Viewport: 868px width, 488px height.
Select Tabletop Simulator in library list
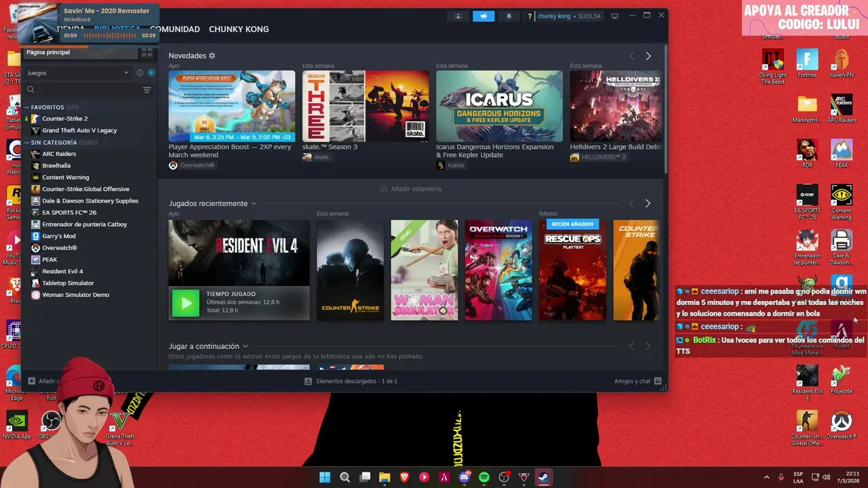[x=68, y=283]
